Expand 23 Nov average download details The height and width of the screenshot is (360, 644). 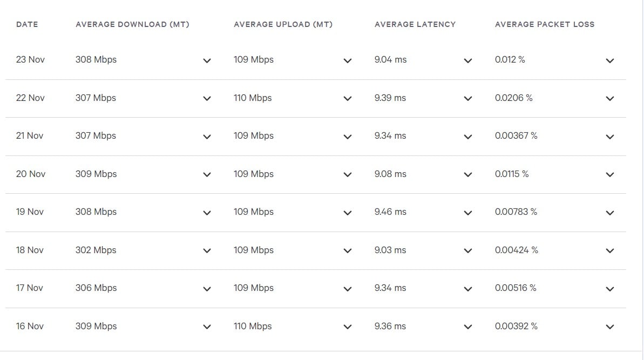[x=207, y=61]
